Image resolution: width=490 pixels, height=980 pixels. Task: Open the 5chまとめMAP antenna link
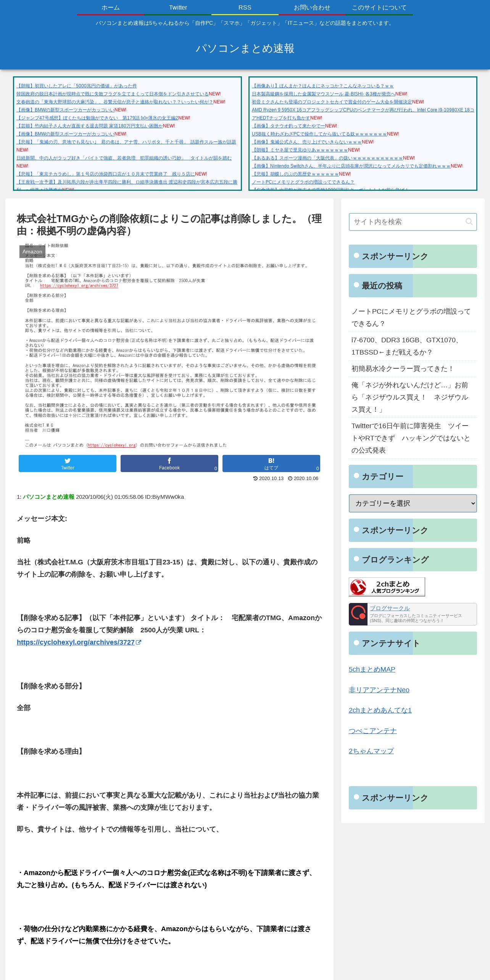point(372,669)
